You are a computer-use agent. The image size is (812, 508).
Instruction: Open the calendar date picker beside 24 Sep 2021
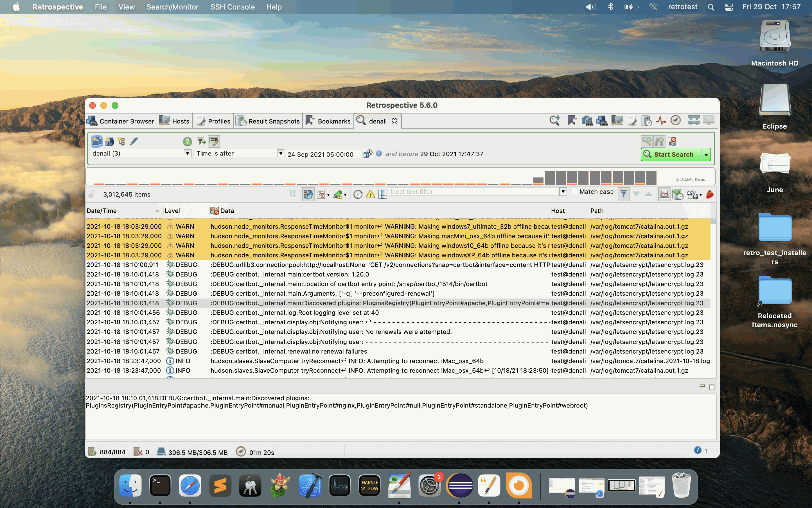(368, 154)
